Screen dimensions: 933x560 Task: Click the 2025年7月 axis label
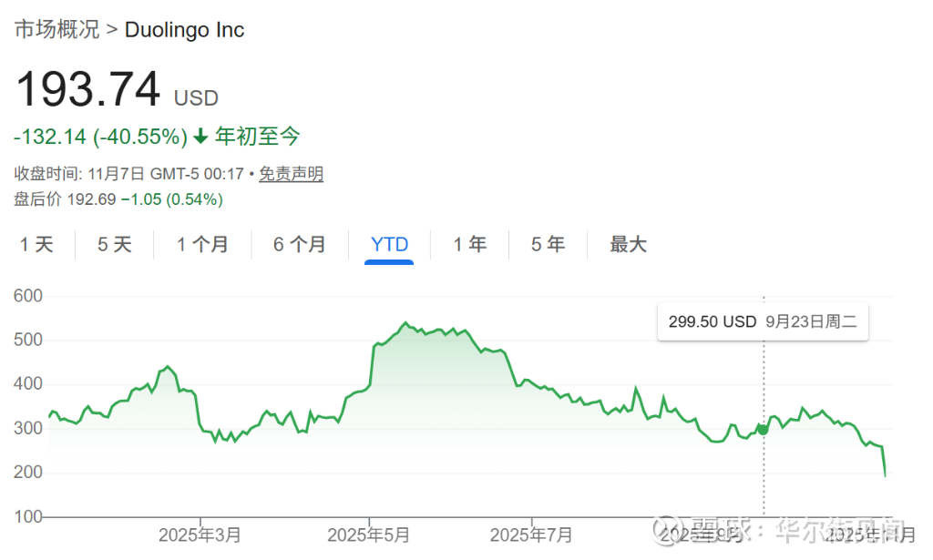(x=531, y=535)
